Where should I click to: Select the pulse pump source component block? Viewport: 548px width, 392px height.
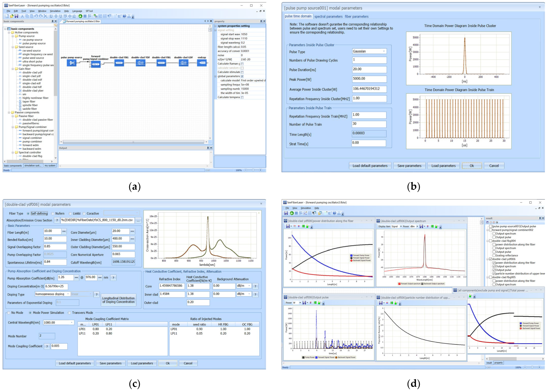[72, 63]
